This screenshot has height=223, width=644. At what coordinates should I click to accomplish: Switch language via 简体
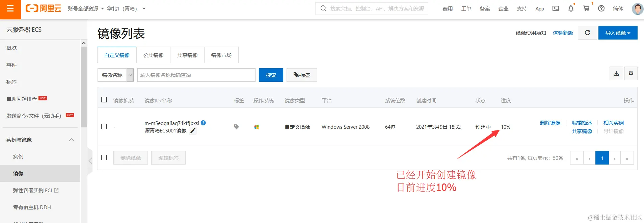click(618, 9)
